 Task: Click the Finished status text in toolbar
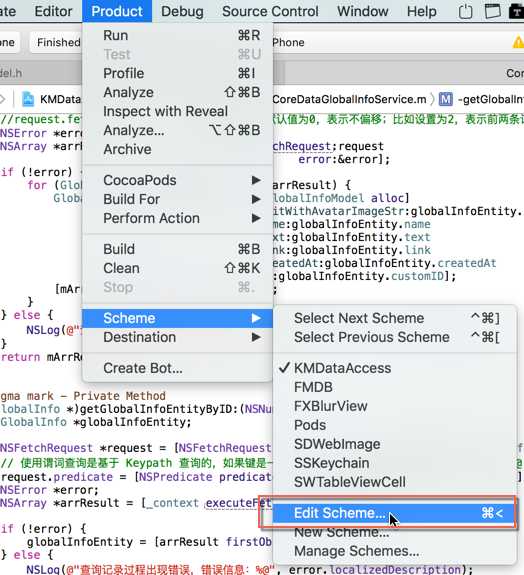(x=58, y=43)
